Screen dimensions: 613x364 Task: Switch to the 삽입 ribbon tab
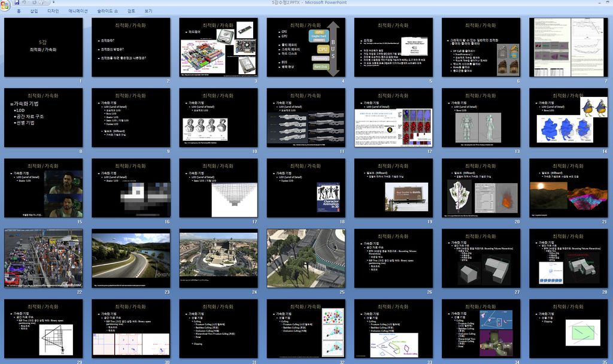coord(34,11)
